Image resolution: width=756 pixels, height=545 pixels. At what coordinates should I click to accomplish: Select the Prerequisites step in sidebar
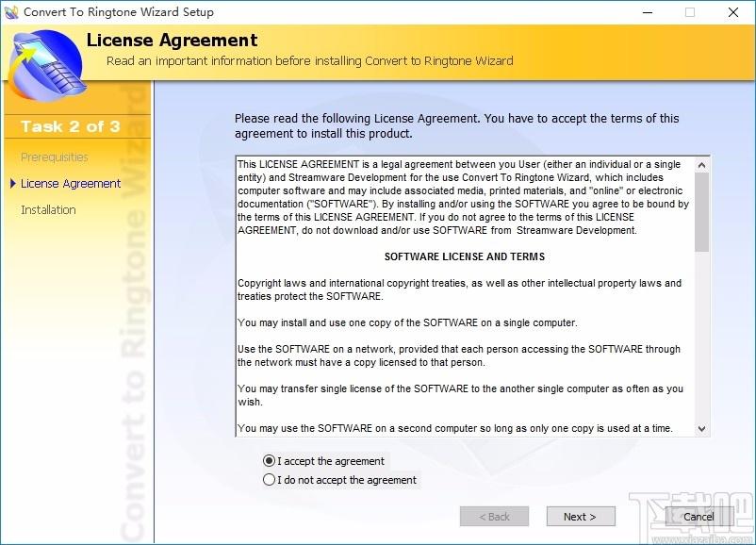click(55, 157)
